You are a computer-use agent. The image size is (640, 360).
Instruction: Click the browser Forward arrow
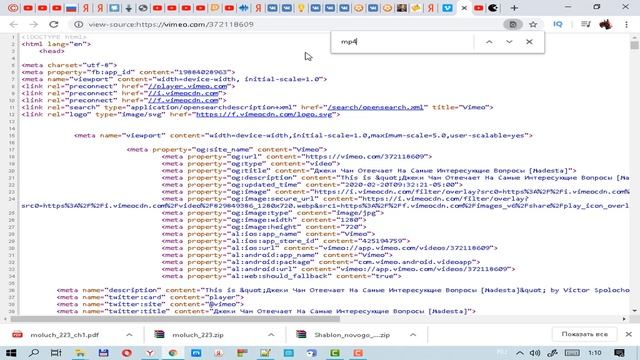33,24
